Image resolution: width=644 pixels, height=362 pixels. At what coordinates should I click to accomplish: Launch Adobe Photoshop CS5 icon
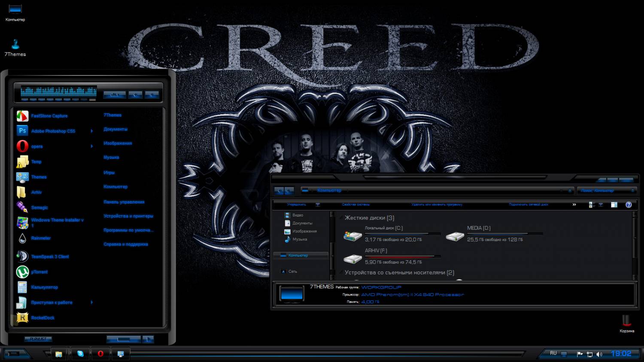22,131
